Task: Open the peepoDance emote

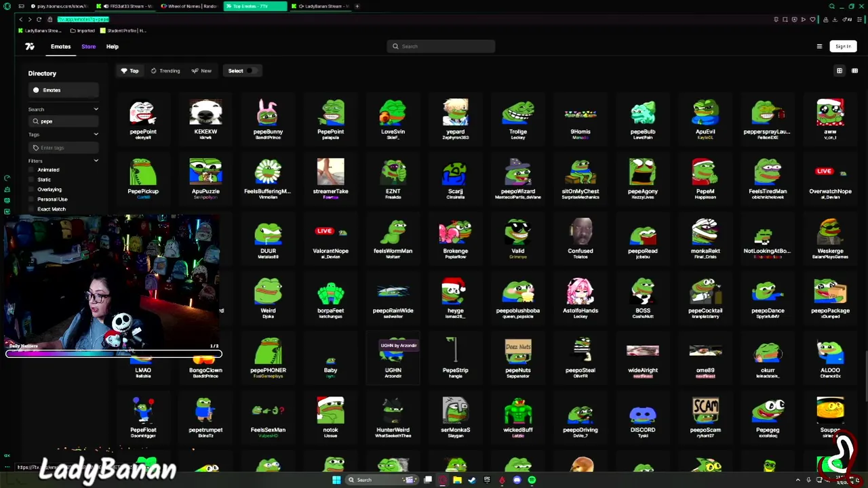Action: pyautogui.click(x=768, y=298)
